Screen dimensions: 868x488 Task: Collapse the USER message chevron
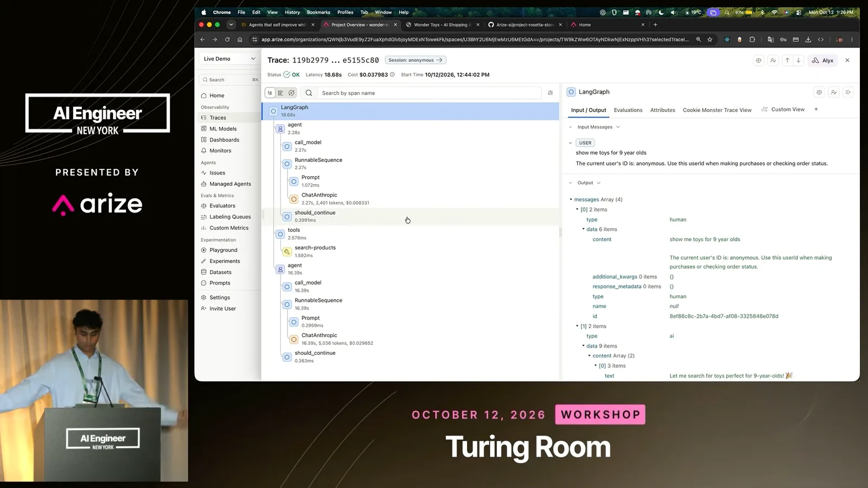click(x=570, y=143)
